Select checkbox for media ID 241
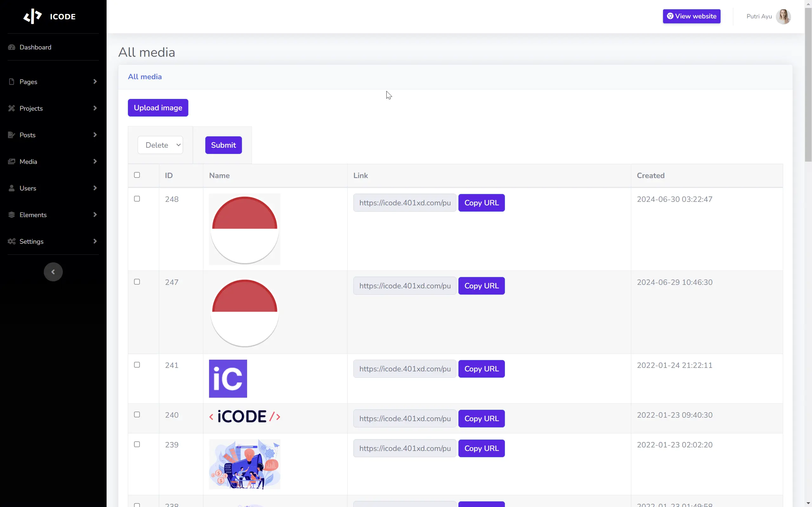The image size is (812, 507). (137, 365)
